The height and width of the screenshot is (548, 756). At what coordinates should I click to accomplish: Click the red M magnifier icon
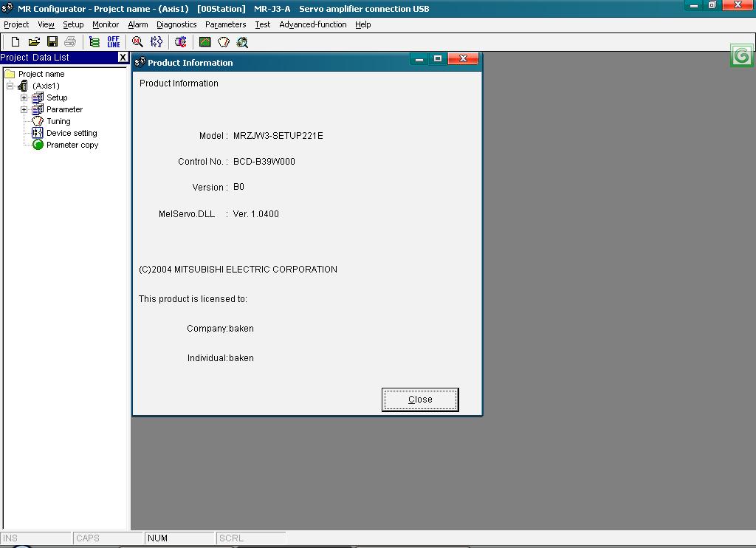click(x=137, y=42)
